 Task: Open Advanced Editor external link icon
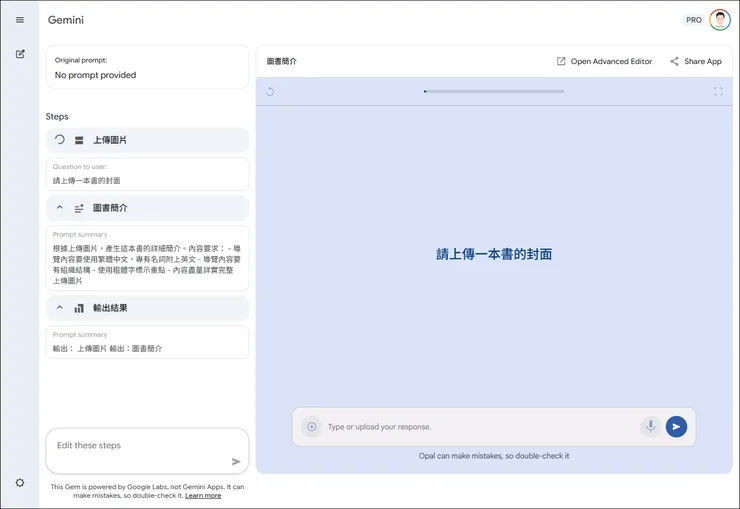pos(561,61)
